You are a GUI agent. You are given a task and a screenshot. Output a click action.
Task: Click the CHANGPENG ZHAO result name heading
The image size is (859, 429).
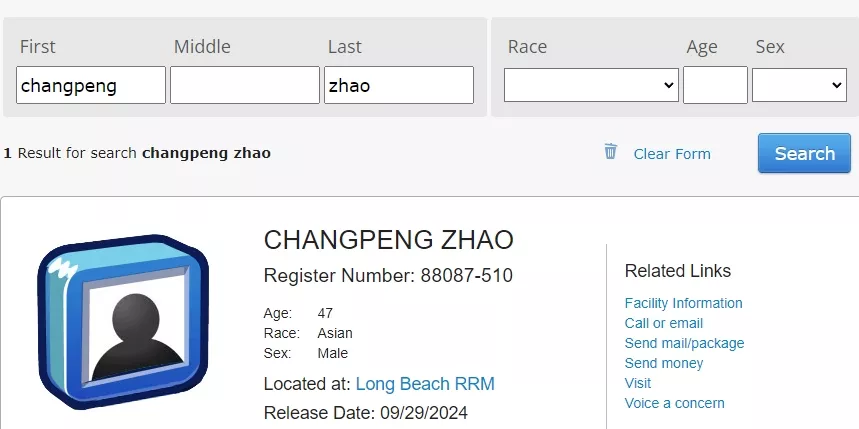coord(388,240)
